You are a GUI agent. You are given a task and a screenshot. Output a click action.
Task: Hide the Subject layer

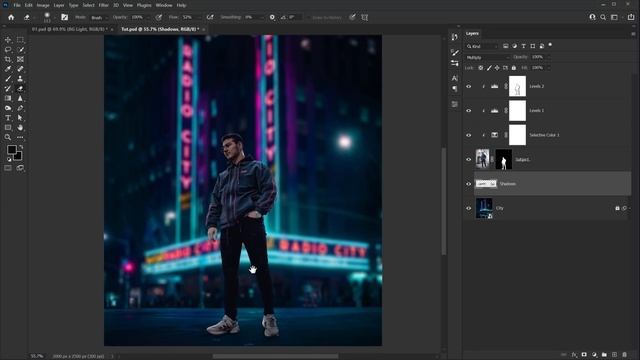(x=469, y=160)
